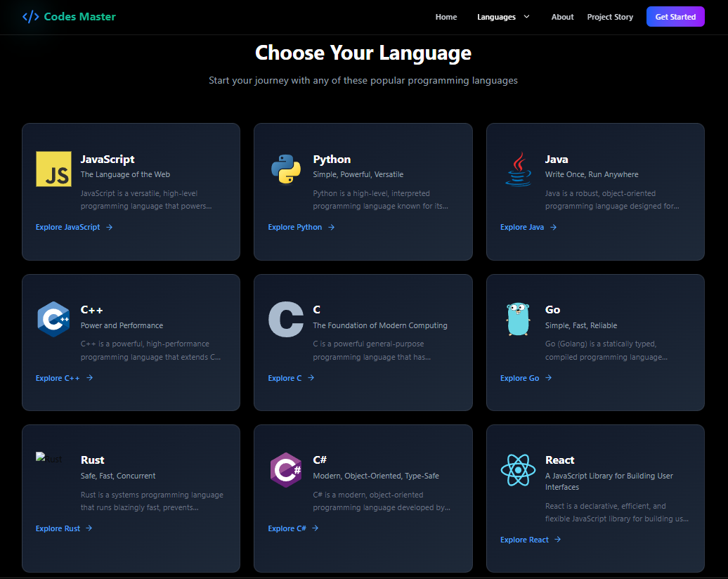Select the Python card title
The height and width of the screenshot is (579, 728).
pos(332,160)
